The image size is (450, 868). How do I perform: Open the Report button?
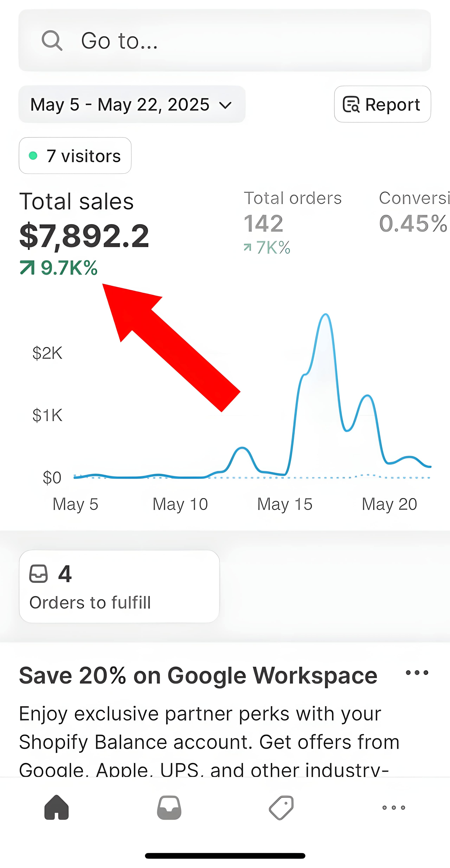click(382, 104)
